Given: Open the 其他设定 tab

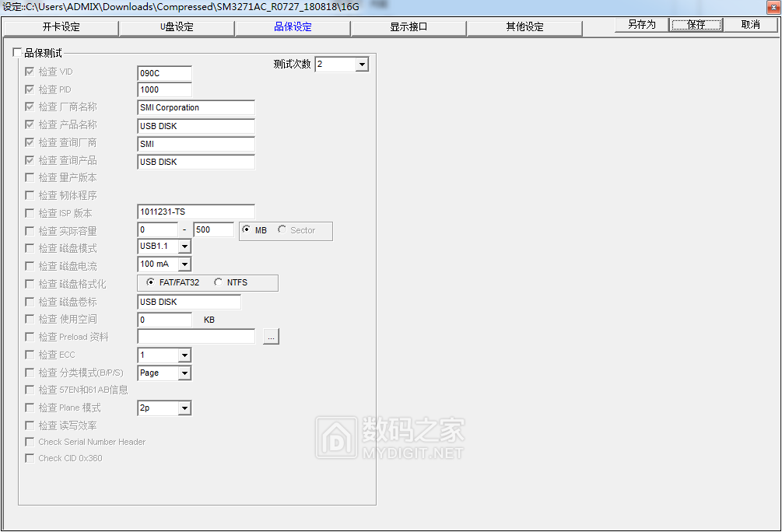Looking at the screenshot, I should coord(524,28).
